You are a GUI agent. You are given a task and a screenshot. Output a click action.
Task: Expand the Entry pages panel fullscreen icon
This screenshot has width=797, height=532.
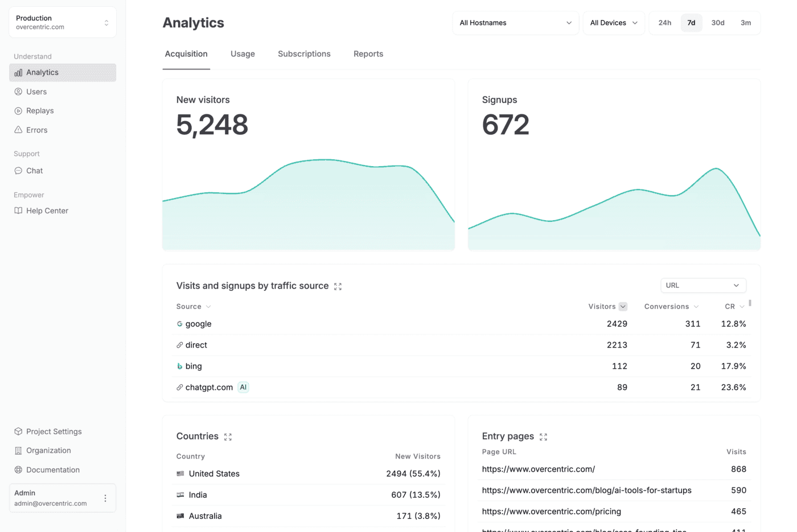544,437
